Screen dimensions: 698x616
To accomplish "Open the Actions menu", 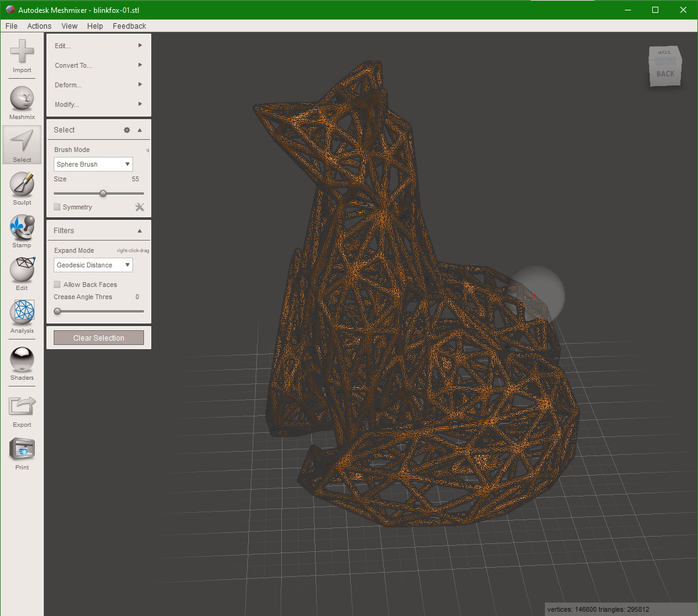I will tap(39, 26).
